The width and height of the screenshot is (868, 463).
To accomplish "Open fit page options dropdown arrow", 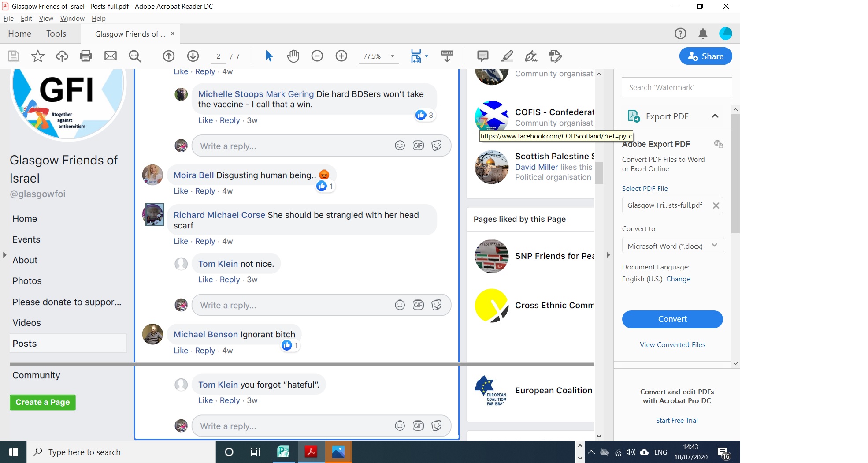I will pos(426,56).
